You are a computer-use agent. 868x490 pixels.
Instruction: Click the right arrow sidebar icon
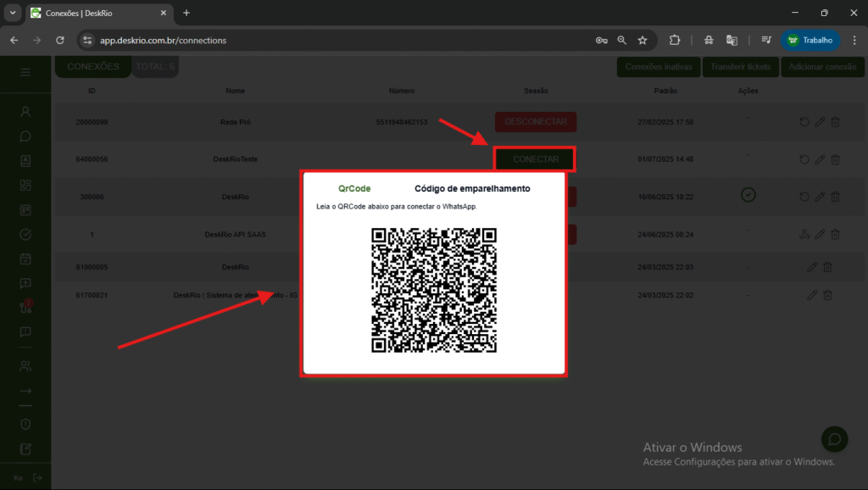coord(25,391)
